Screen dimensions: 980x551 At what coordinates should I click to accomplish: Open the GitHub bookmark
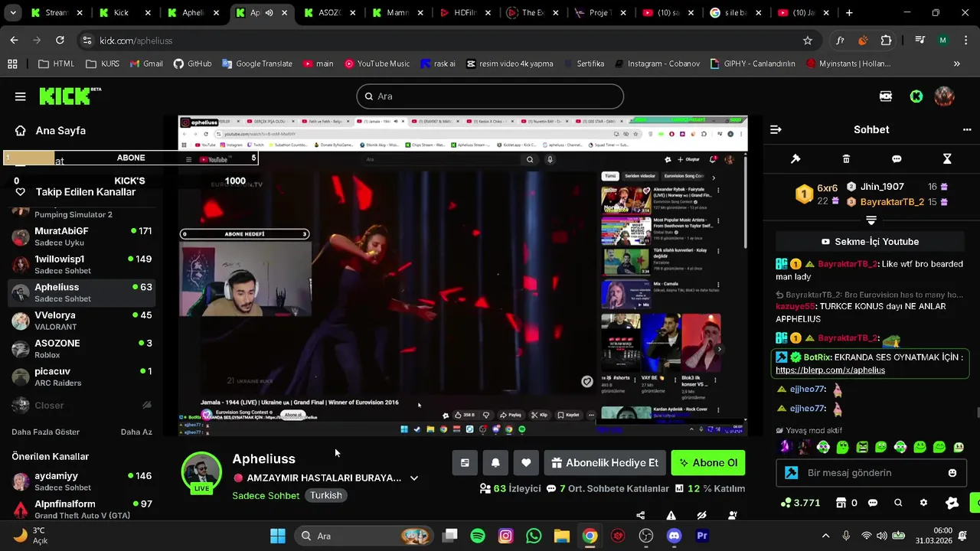point(192,64)
